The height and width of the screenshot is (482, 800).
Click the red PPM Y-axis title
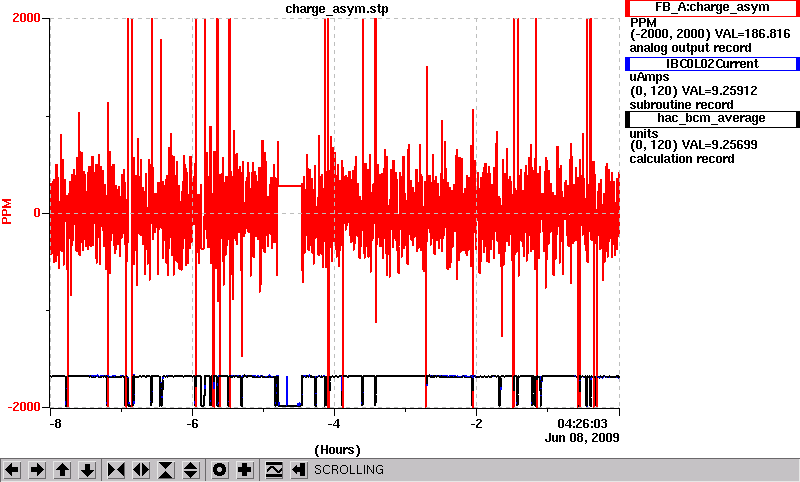pyautogui.click(x=7, y=212)
